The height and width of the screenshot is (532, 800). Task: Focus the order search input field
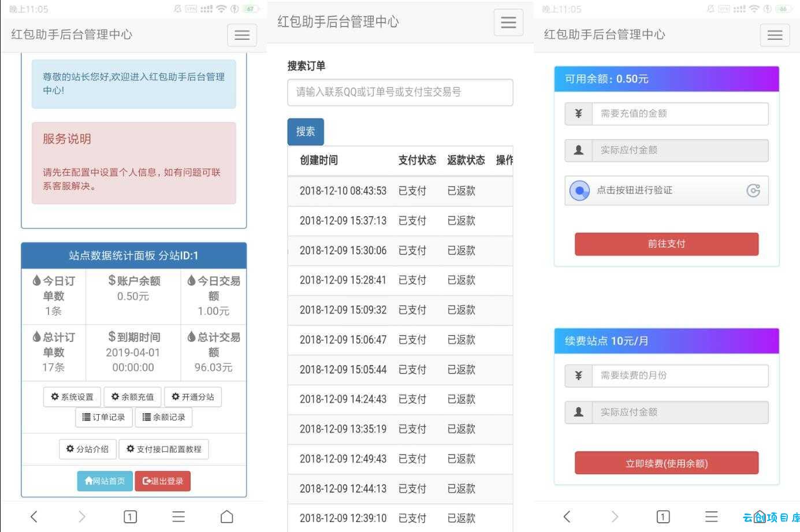click(x=400, y=92)
